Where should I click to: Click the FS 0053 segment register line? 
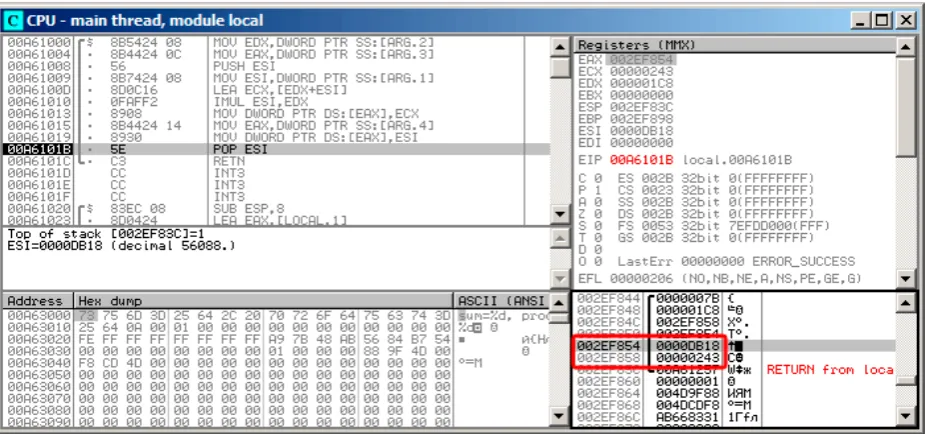pos(724,225)
